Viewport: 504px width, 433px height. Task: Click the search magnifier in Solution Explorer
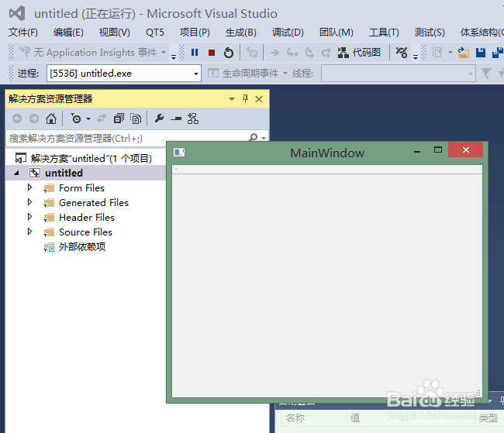point(254,138)
